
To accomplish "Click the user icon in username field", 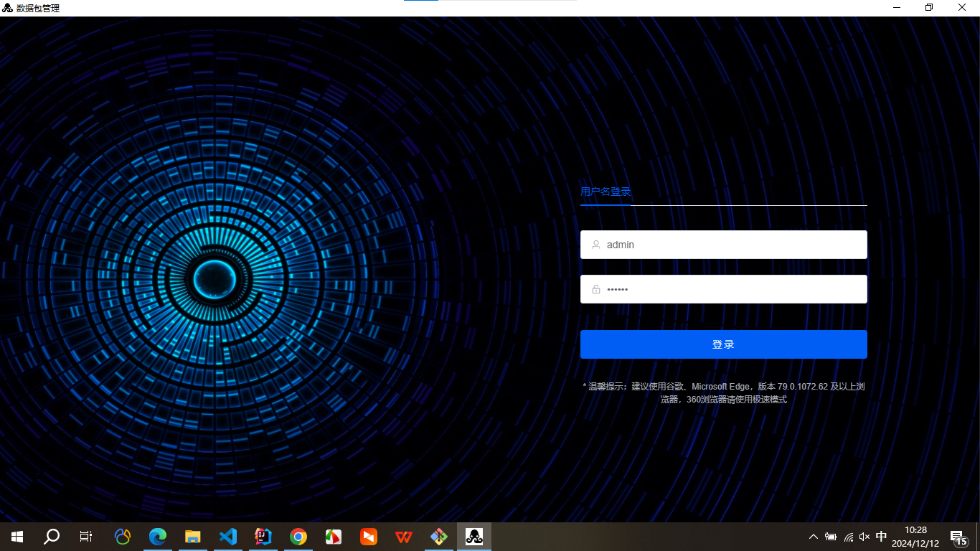I will click(596, 245).
